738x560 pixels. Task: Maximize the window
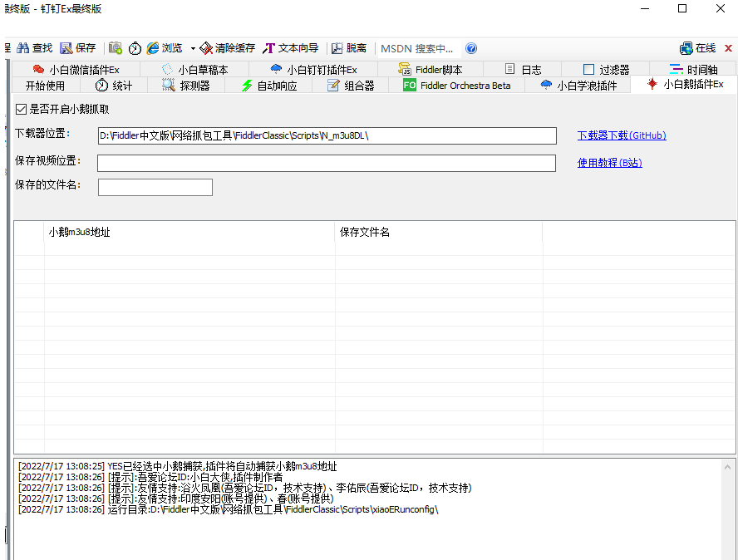(682, 8)
